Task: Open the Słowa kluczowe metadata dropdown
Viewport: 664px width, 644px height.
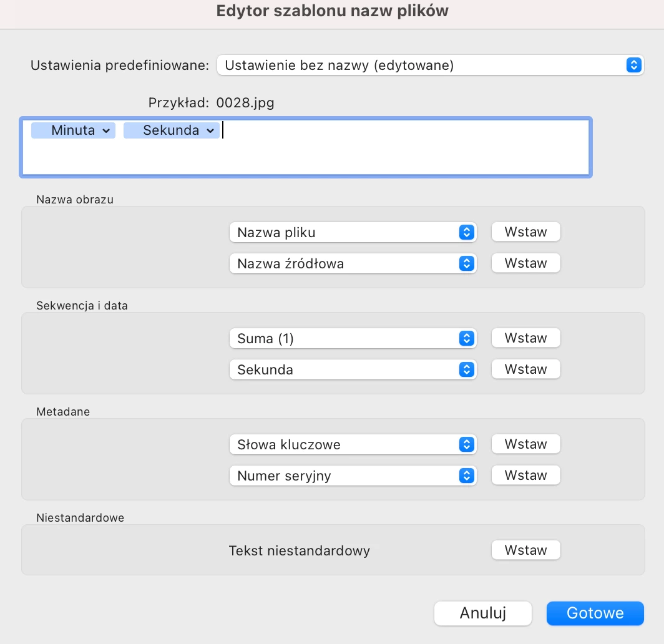Action: pos(353,445)
